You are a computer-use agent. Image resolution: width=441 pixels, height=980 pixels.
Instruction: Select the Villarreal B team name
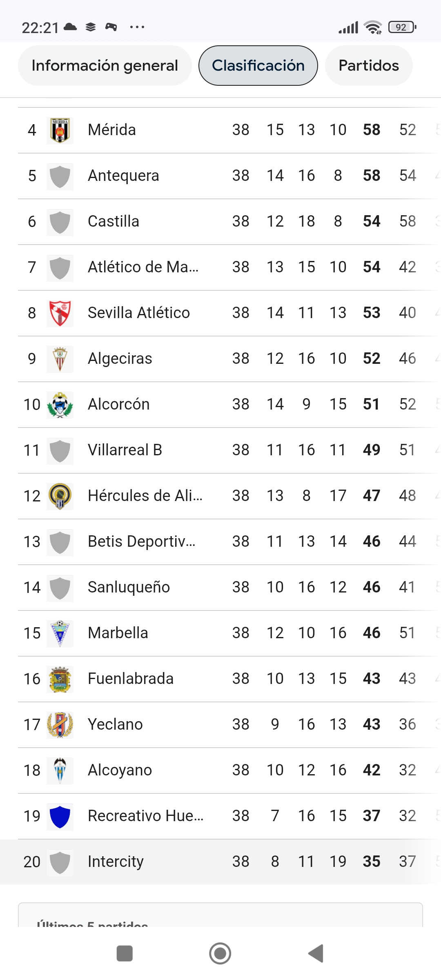pos(125,450)
